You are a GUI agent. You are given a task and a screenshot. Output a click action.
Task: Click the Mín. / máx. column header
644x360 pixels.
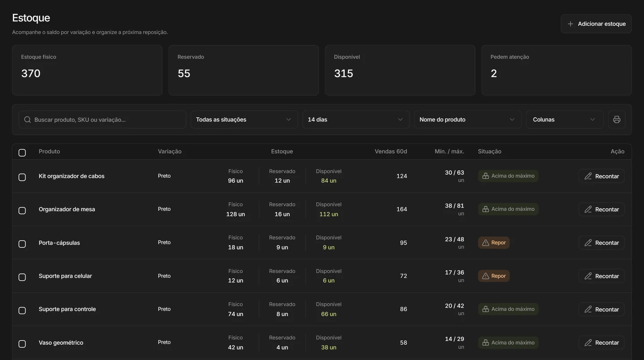click(449, 152)
